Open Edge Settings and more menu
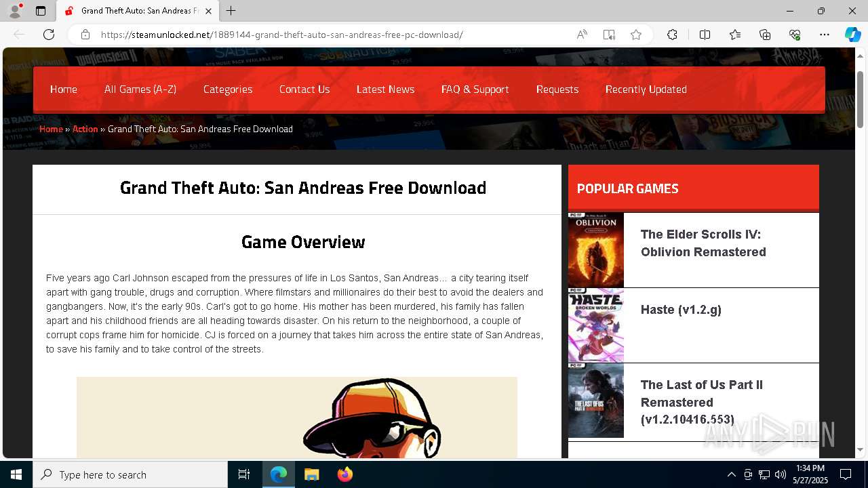The width and height of the screenshot is (868, 488). point(825,35)
